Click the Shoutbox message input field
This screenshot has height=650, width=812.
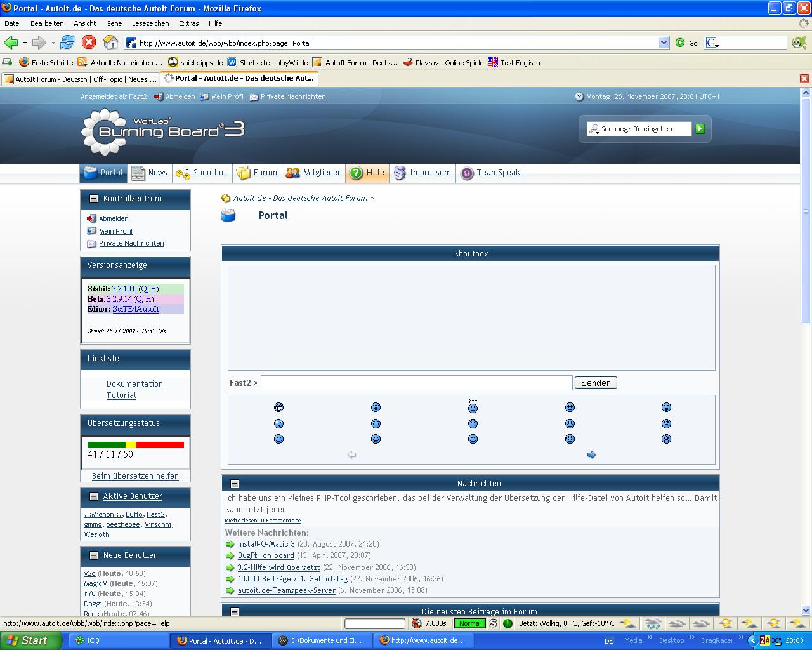point(416,383)
